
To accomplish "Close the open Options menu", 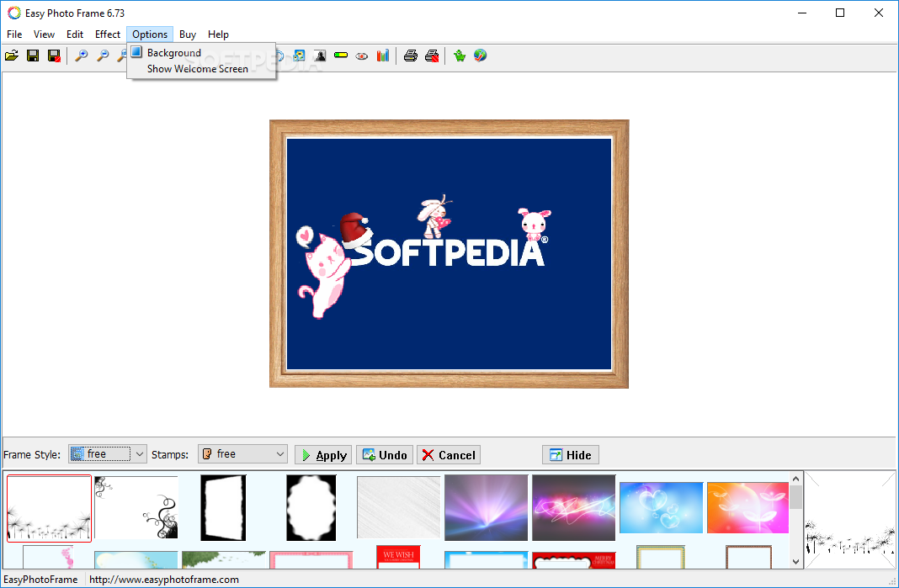I will click(x=150, y=34).
